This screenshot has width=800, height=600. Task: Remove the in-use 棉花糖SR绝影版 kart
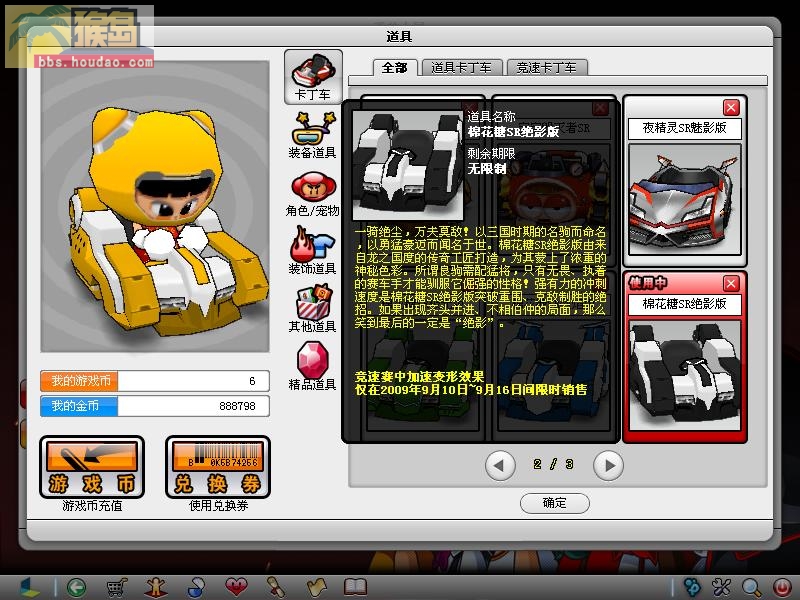pos(731,283)
